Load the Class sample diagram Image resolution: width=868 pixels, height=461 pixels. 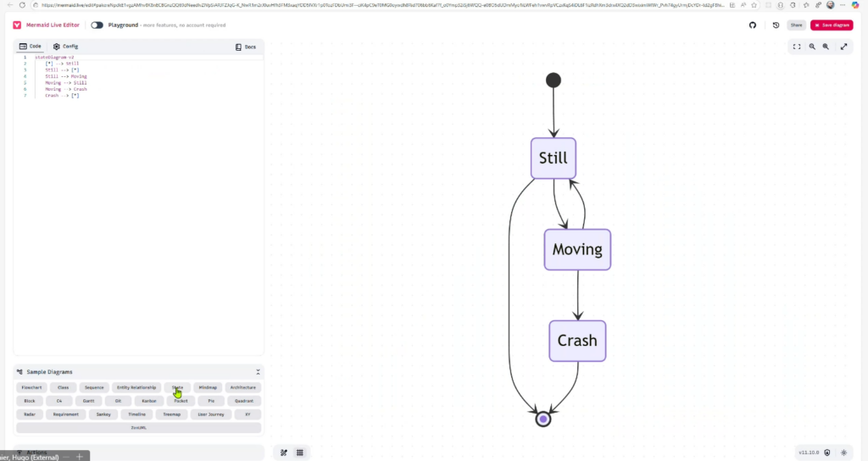click(x=63, y=387)
